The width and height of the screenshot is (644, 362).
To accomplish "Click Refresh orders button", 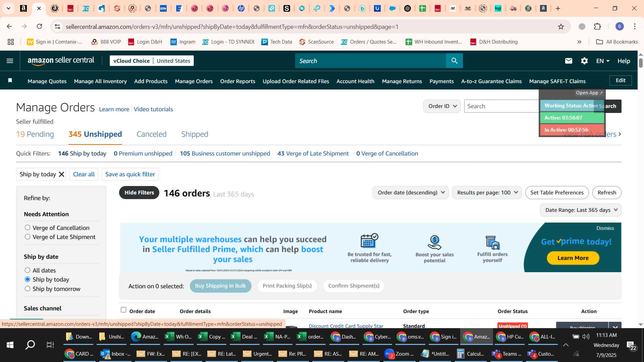I will click(x=607, y=193).
